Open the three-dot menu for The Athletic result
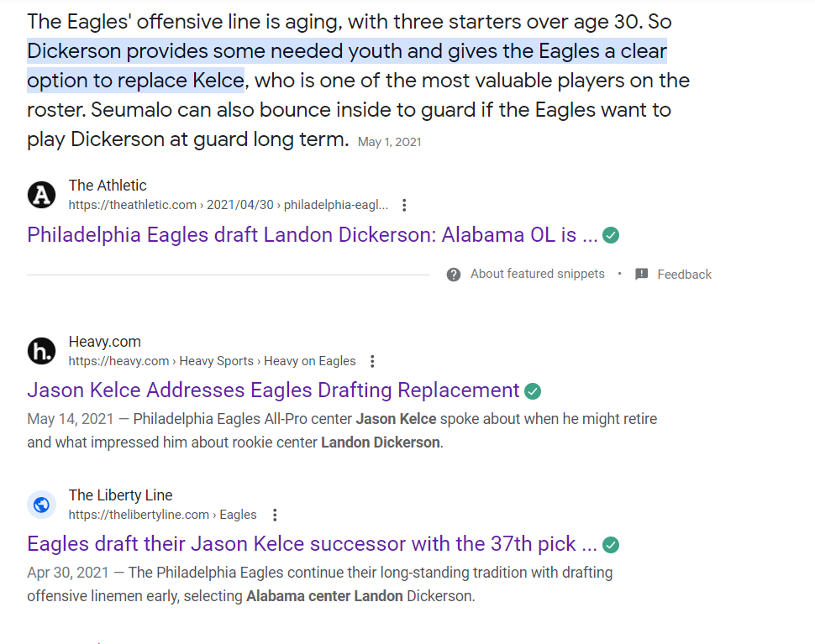Image resolution: width=815 pixels, height=644 pixels. tap(404, 205)
